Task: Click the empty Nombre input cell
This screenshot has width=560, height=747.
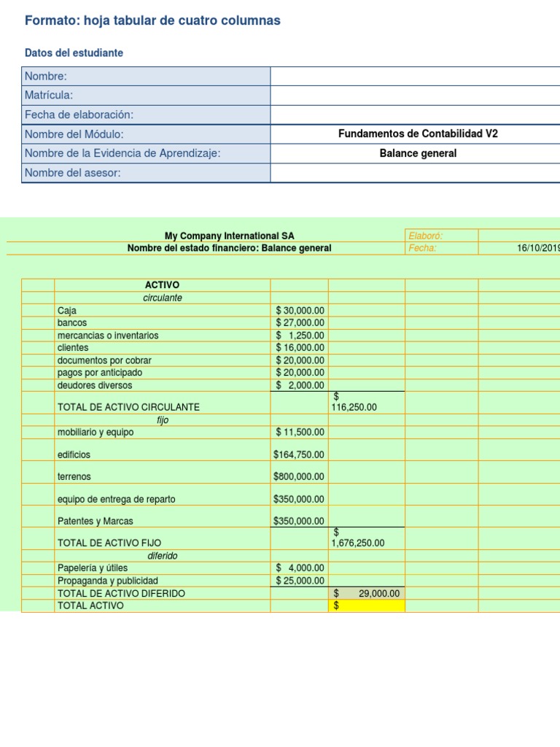Action: (415, 76)
